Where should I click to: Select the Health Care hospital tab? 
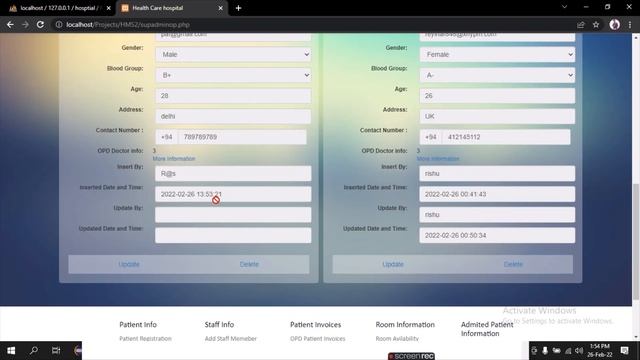(171, 8)
